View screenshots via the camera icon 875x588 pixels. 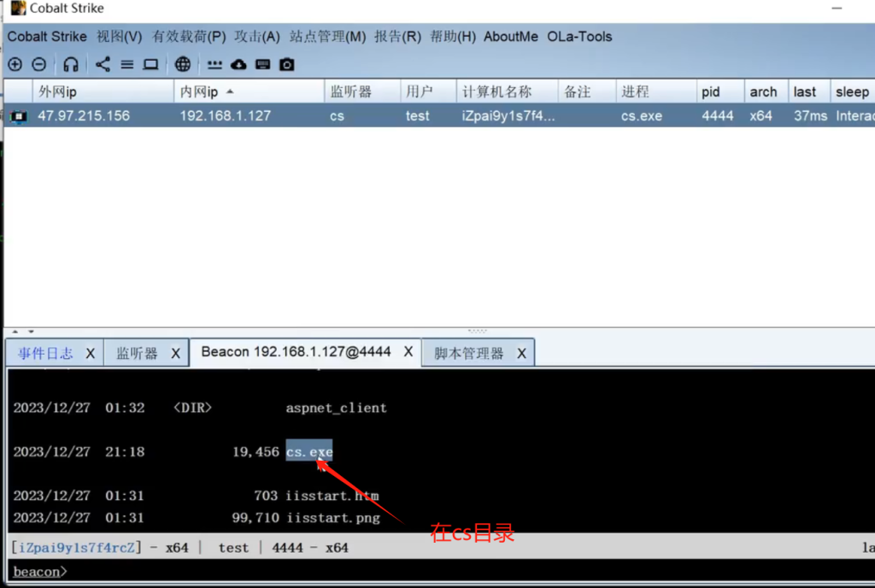(287, 65)
